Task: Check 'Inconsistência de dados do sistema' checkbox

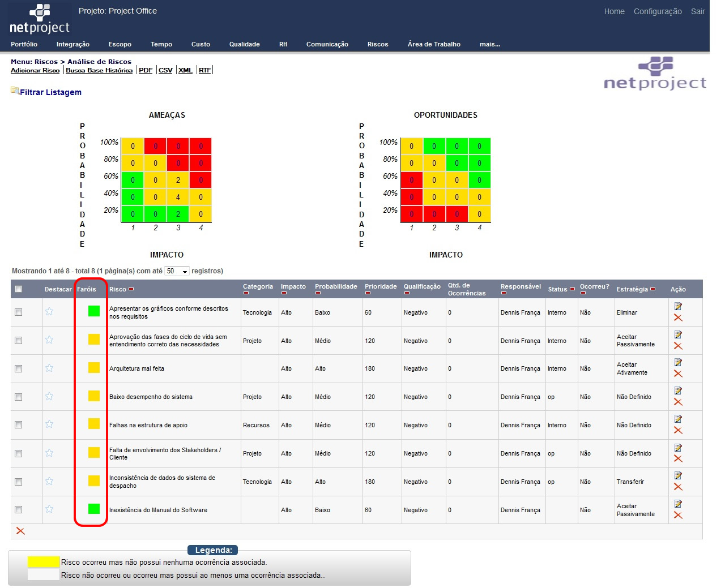Action: point(18,482)
